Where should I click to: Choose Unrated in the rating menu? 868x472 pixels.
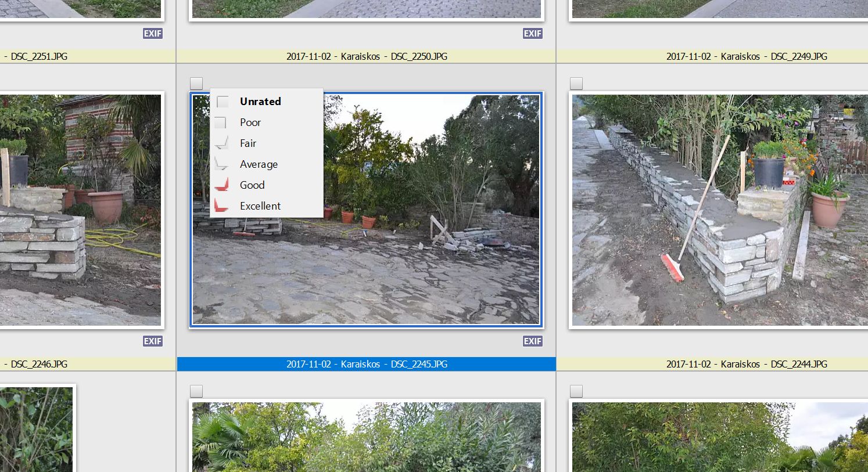[267, 102]
